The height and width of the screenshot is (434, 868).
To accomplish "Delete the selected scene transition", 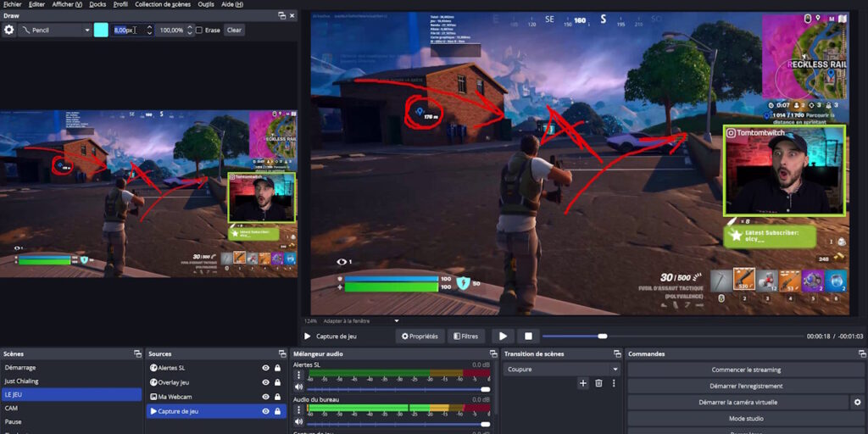I will point(598,383).
